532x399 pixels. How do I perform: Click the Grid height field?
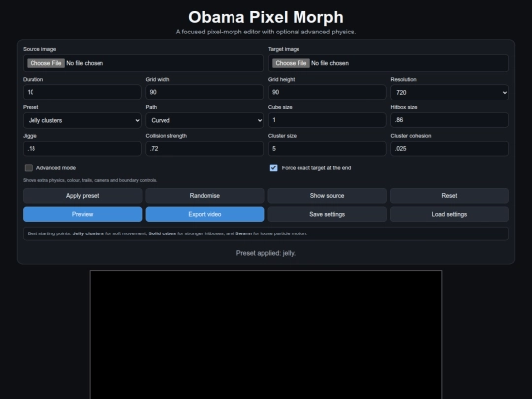tap(327, 92)
